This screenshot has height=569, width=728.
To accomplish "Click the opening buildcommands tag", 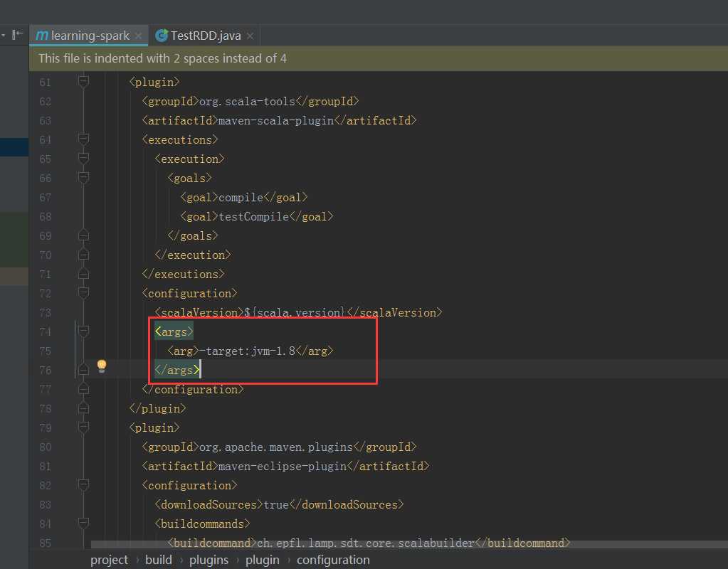I will click(202, 523).
